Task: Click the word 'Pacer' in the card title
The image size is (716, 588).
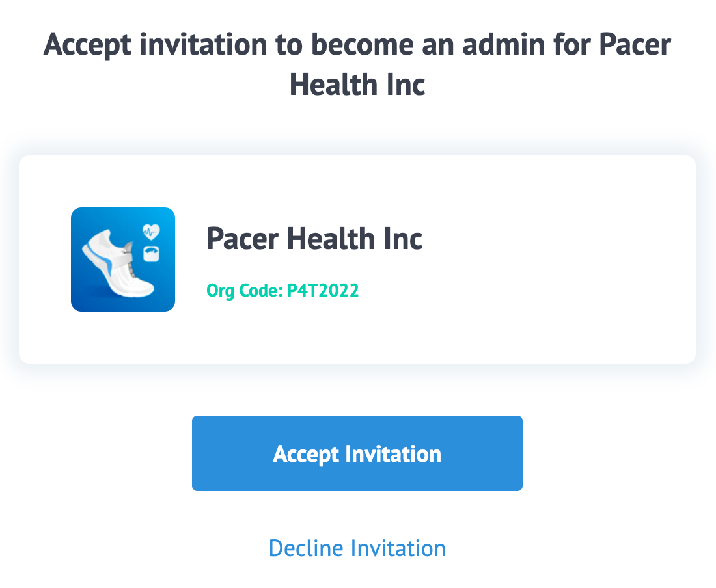Action: [x=243, y=239]
